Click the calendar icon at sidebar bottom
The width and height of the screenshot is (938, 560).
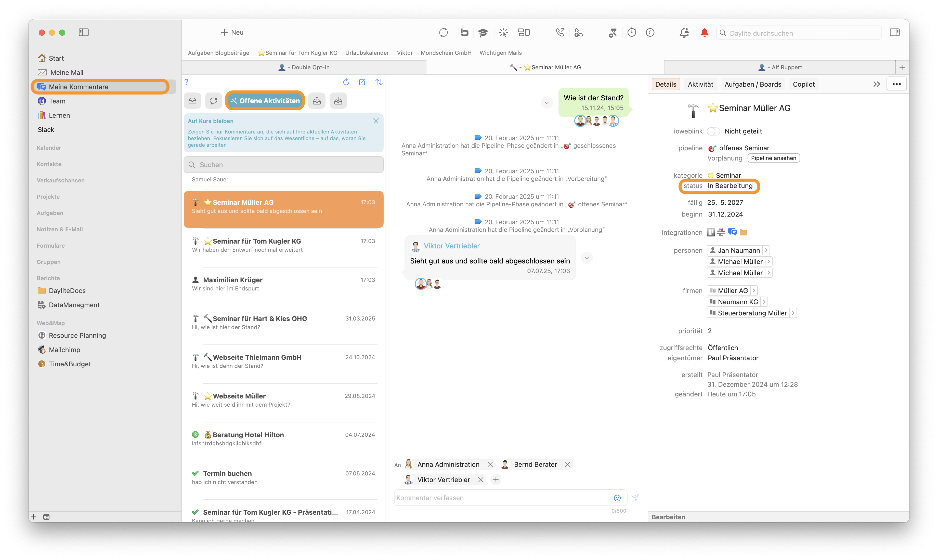(x=46, y=517)
